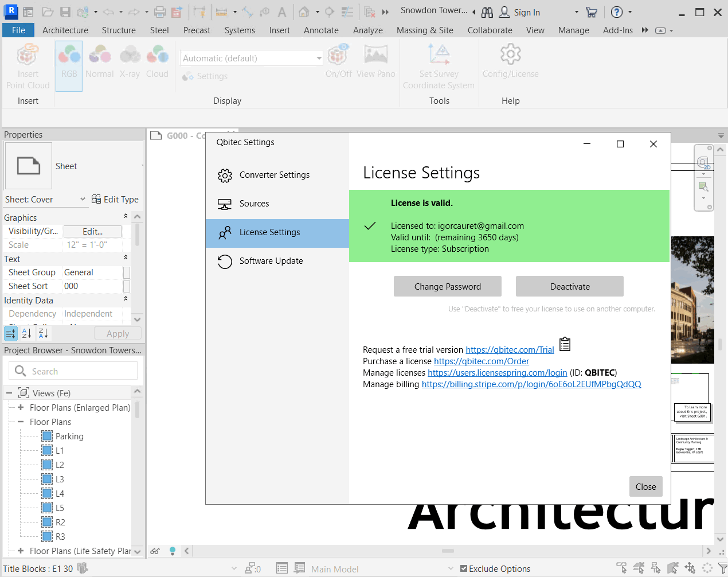Select the L3 floor plan tree item
The width and height of the screenshot is (728, 577).
[53, 479]
